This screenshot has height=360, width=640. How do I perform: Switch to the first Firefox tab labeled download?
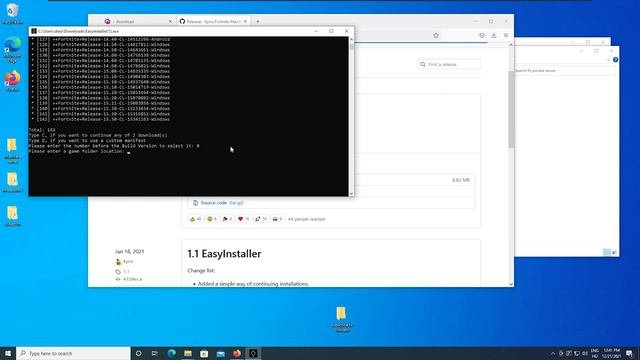tap(138, 21)
